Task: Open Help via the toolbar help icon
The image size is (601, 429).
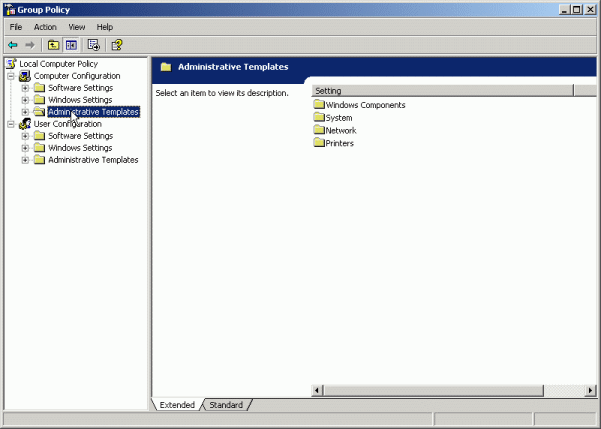Action: [117, 45]
